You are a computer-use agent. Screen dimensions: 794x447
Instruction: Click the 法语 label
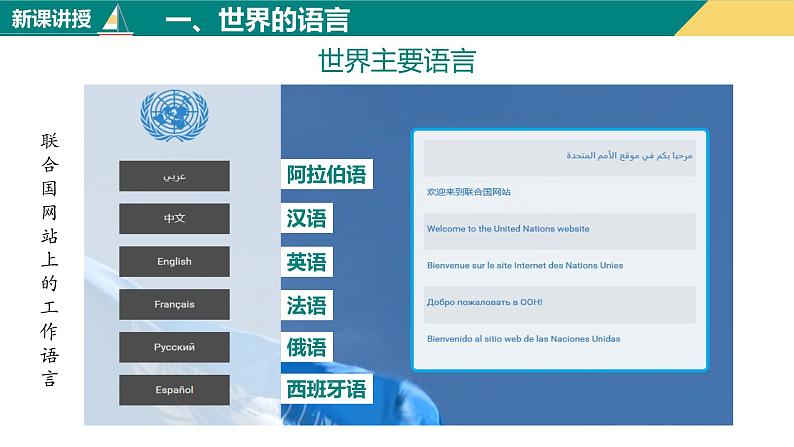pos(306,305)
